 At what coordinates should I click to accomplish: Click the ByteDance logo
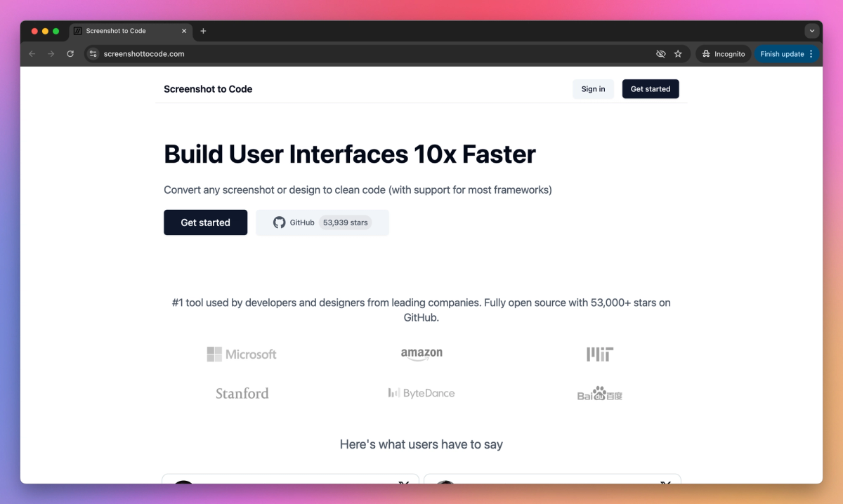pyautogui.click(x=421, y=393)
